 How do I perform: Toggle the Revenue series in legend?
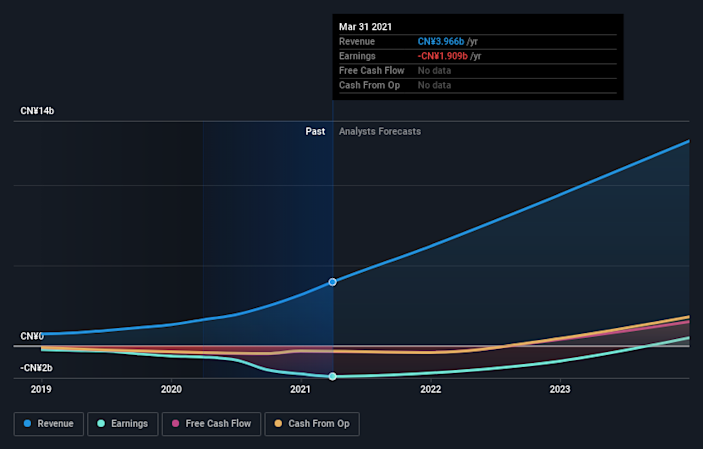point(48,424)
